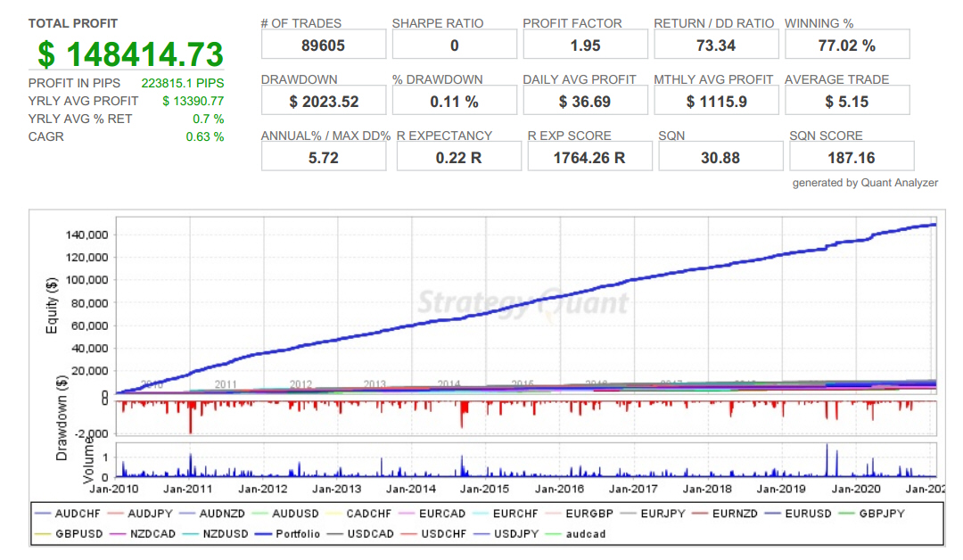Click the Jan-2020 label on the time axis
The width and height of the screenshot is (963, 560).
[x=855, y=490]
